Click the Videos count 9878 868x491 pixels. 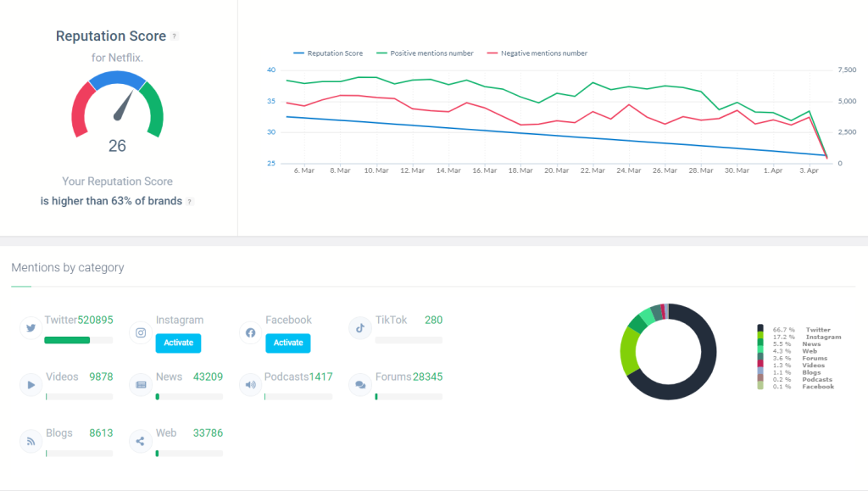pos(101,377)
